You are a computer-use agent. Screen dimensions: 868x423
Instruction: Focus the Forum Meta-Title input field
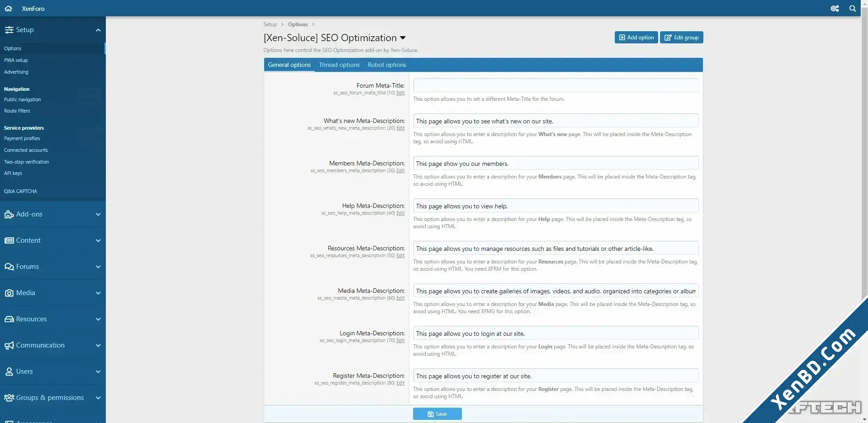[555, 85]
